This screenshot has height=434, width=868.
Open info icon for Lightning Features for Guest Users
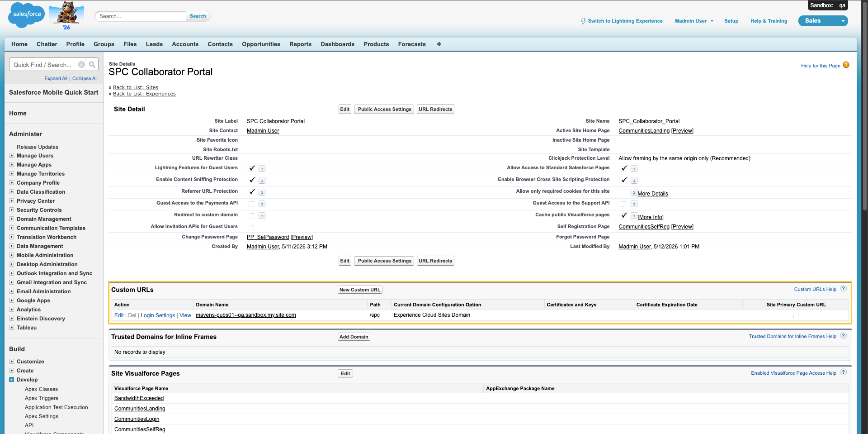click(262, 169)
